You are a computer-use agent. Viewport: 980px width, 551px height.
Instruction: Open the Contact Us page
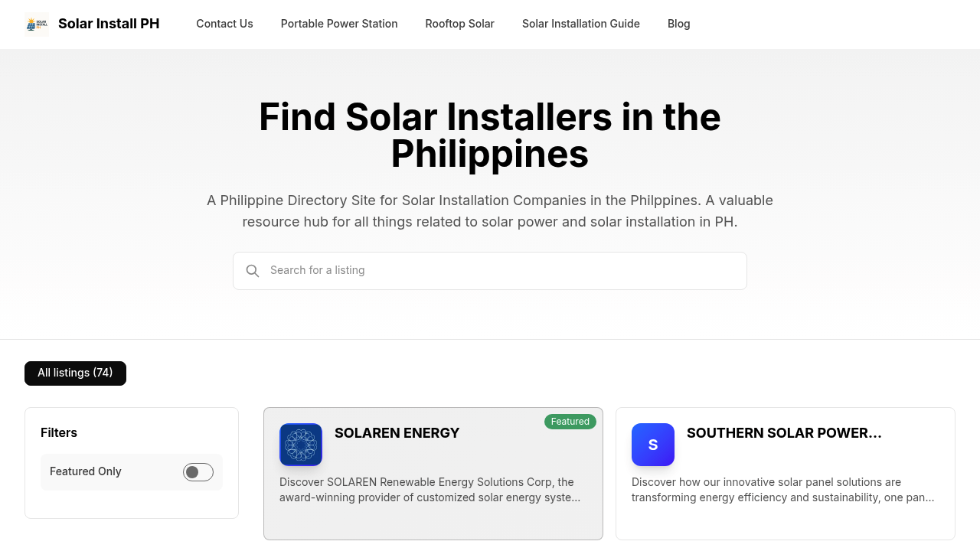coord(224,24)
